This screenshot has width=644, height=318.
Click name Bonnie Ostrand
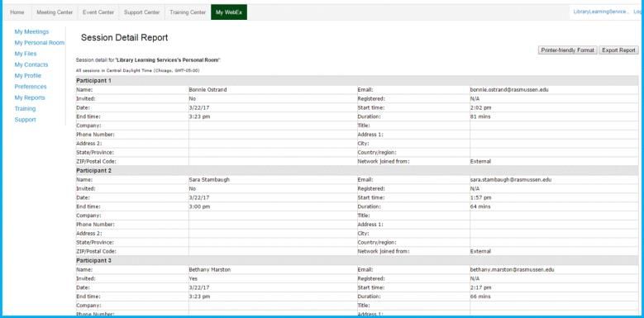point(208,90)
